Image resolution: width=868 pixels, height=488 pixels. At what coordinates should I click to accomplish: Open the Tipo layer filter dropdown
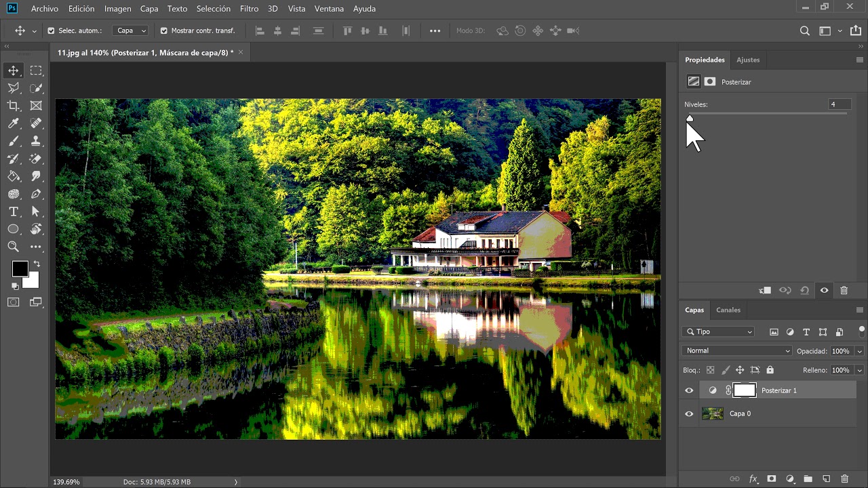click(719, 332)
